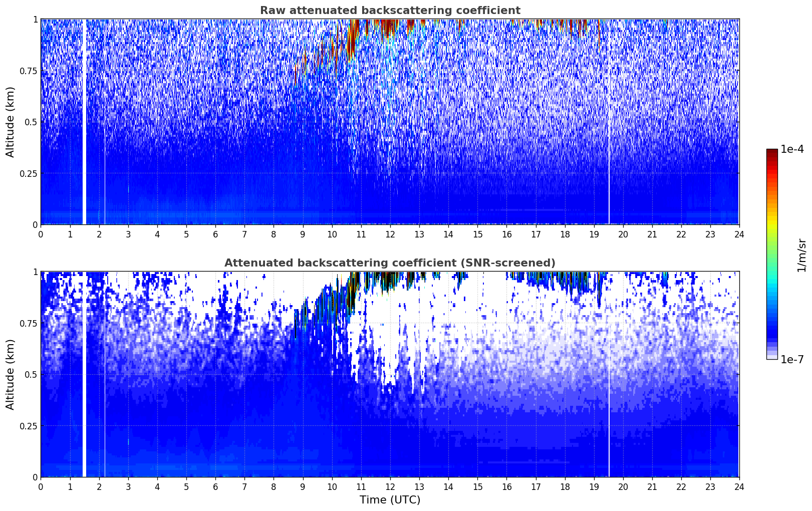Click time tick "18" under the Raw plot
The width and height of the screenshot is (812, 511).
[x=565, y=234]
